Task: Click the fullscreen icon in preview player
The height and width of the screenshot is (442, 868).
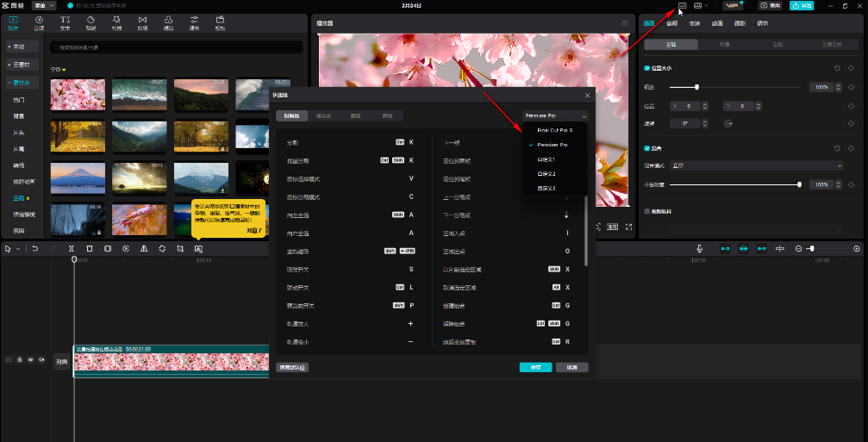Action: [628, 227]
